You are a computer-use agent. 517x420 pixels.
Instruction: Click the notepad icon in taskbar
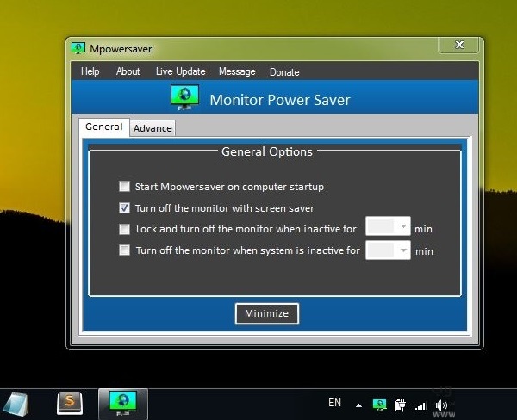tap(18, 403)
